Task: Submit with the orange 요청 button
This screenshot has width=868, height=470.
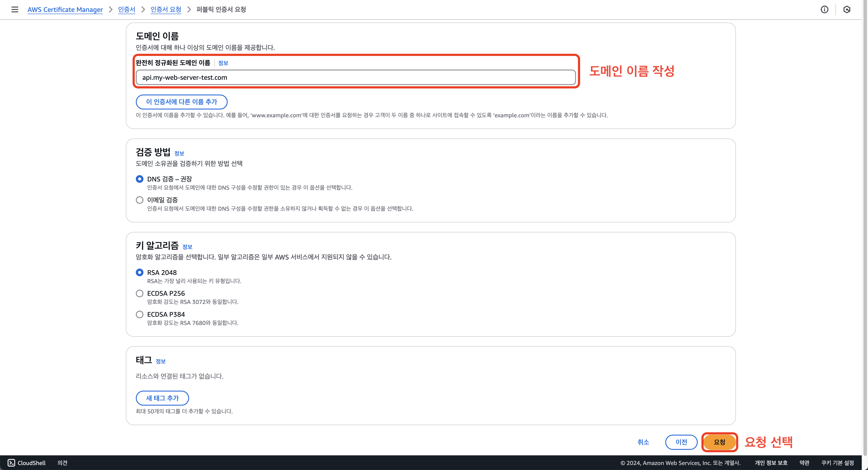Action: (x=719, y=442)
